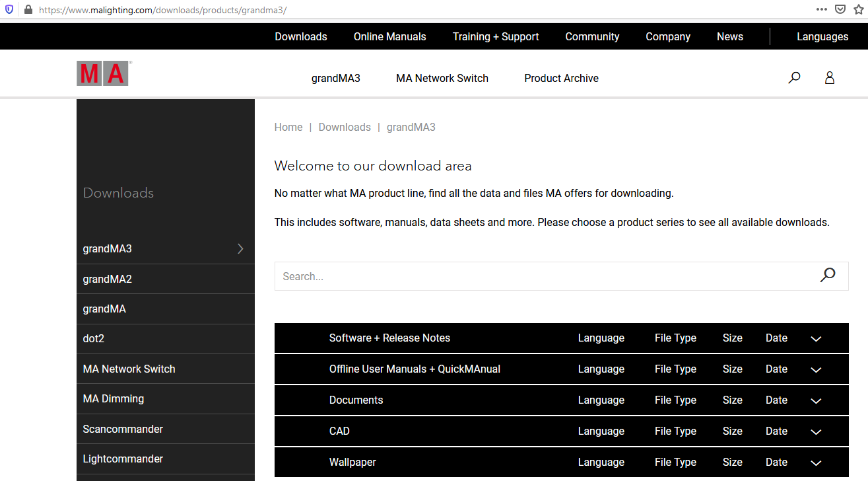Open Company menu
The height and width of the screenshot is (481, 868).
tap(668, 36)
